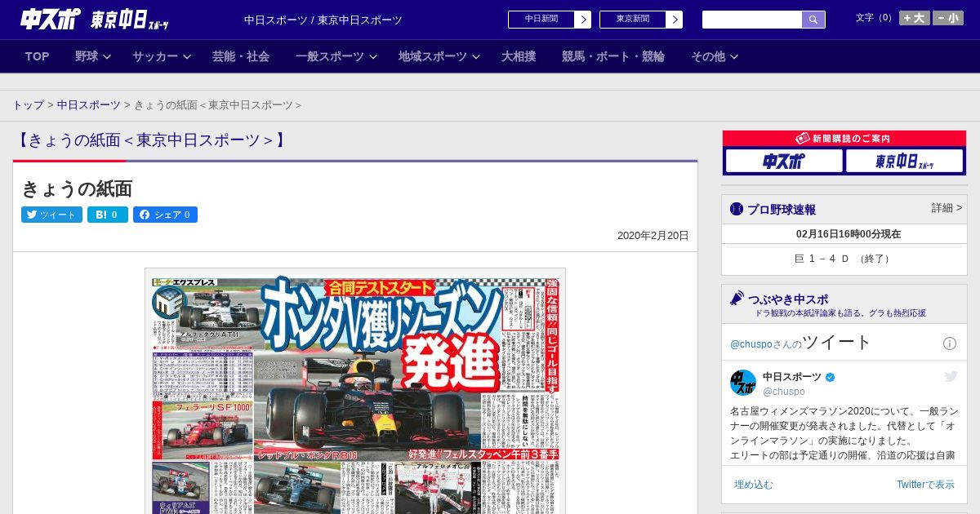Image resolution: width=980 pixels, height=514 pixels.
Task: Focus the header search input field
Action: pyautogui.click(x=752, y=20)
